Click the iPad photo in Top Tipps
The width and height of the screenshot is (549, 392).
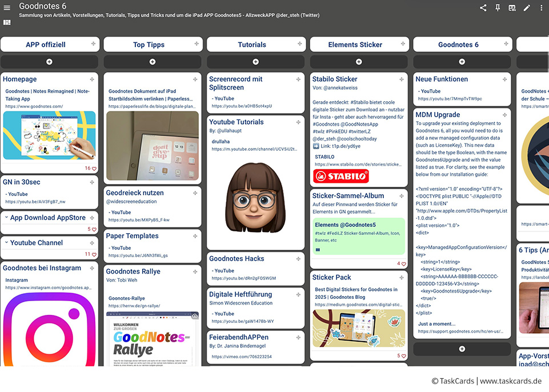(153, 146)
